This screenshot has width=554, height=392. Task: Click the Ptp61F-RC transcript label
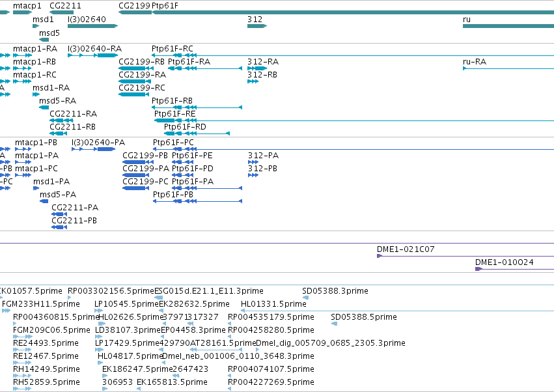click(172, 49)
